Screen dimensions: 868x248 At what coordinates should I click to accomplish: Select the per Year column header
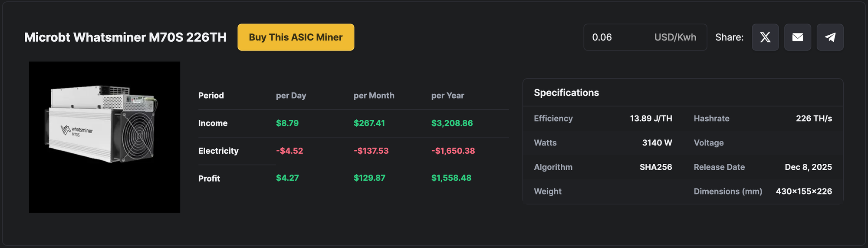point(447,96)
